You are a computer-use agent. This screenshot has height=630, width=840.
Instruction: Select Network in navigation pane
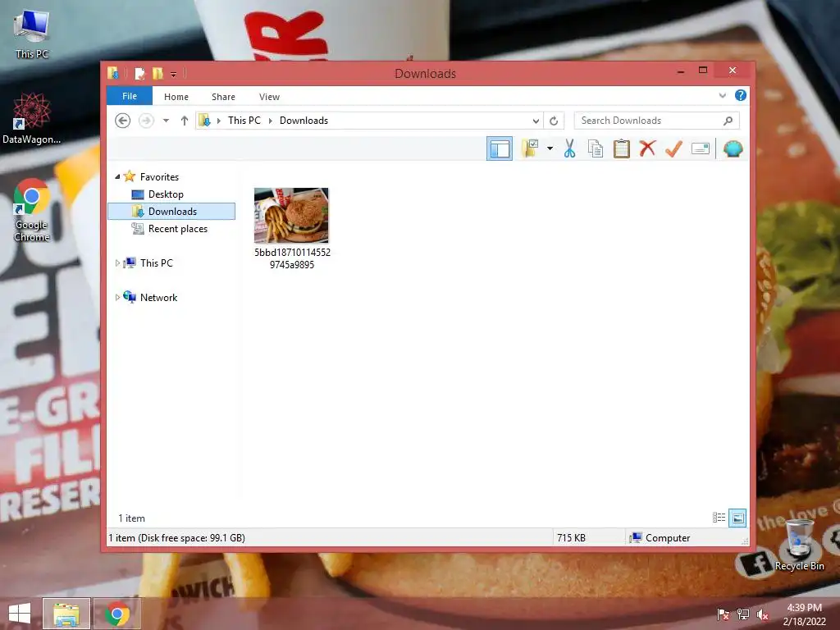pos(158,297)
